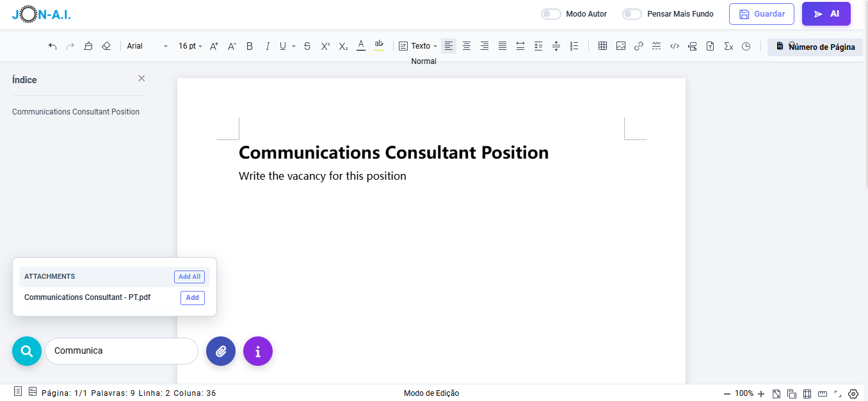Apply bold formatting
This screenshot has width=868, height=401.
(250, 46)
